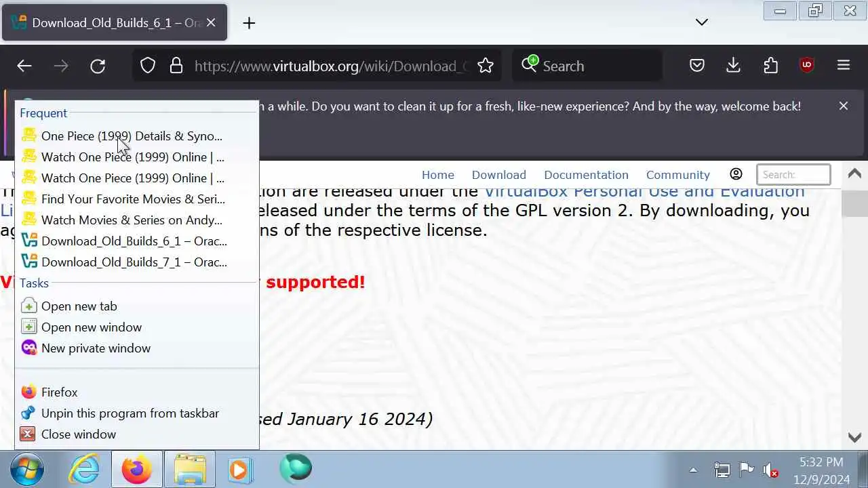Image resolution: width=868 pixels, height=488 pixels.
Task: Click the Firefox Search box
Action: click(x=587, y=66)
